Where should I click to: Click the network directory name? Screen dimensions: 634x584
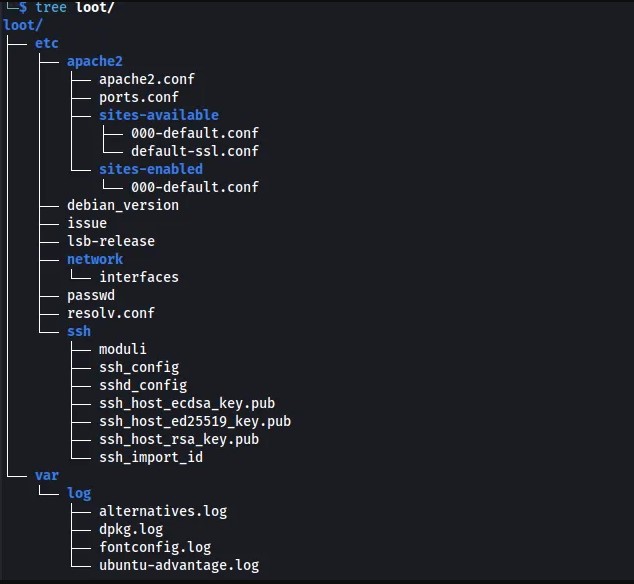[95, 259]
